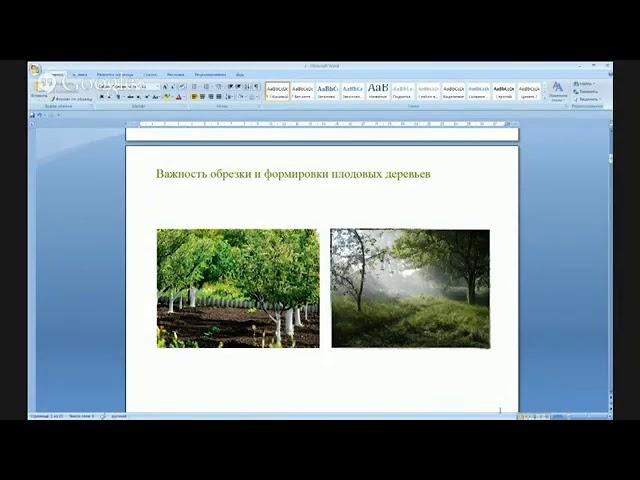Apply the Emphasis style

pos(453,91)
